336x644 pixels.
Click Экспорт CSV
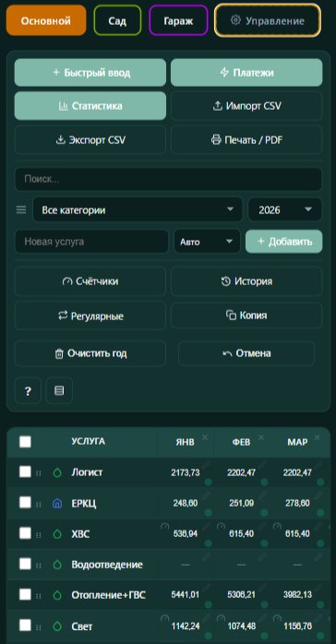click(90, 140)
